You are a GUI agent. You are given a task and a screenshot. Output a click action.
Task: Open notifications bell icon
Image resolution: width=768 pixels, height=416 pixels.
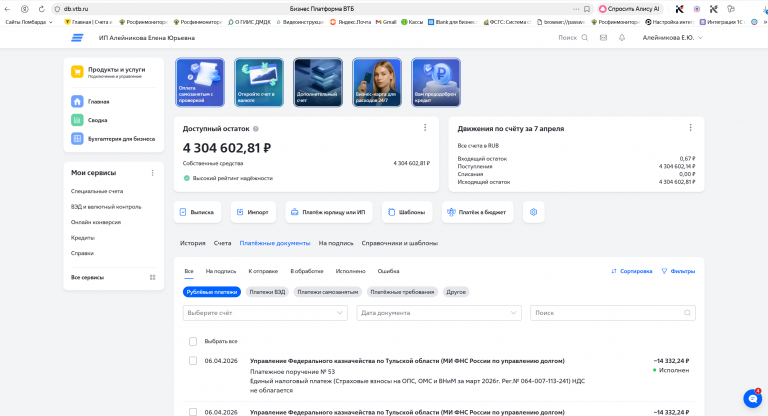622,38
